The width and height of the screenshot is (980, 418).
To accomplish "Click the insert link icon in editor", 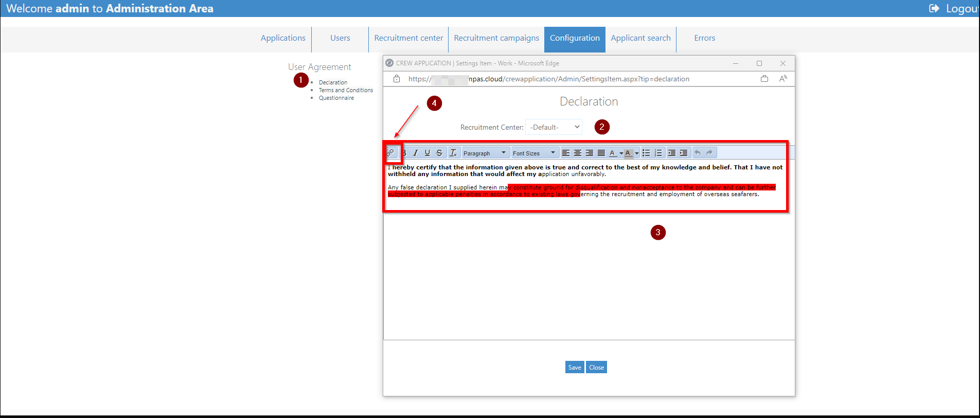I will pyautogui.click(x=391, y=153).
